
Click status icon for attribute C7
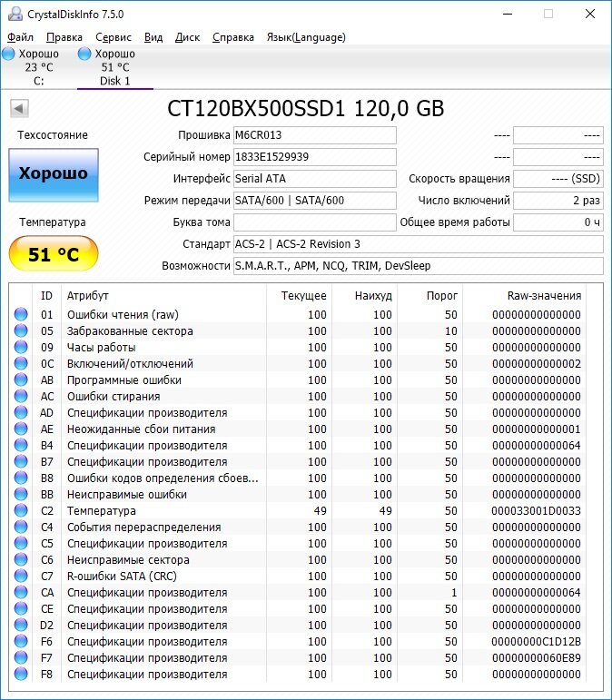coord(21,576)
